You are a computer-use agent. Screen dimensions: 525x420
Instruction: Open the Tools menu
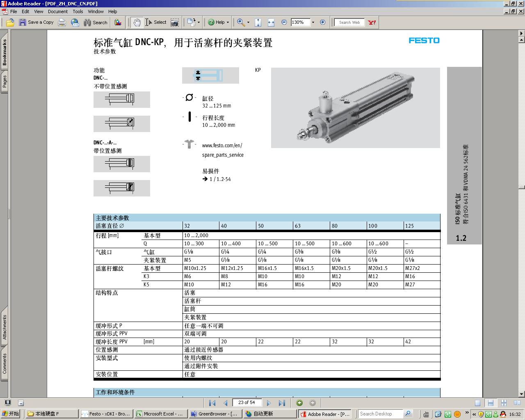(78, 11)
